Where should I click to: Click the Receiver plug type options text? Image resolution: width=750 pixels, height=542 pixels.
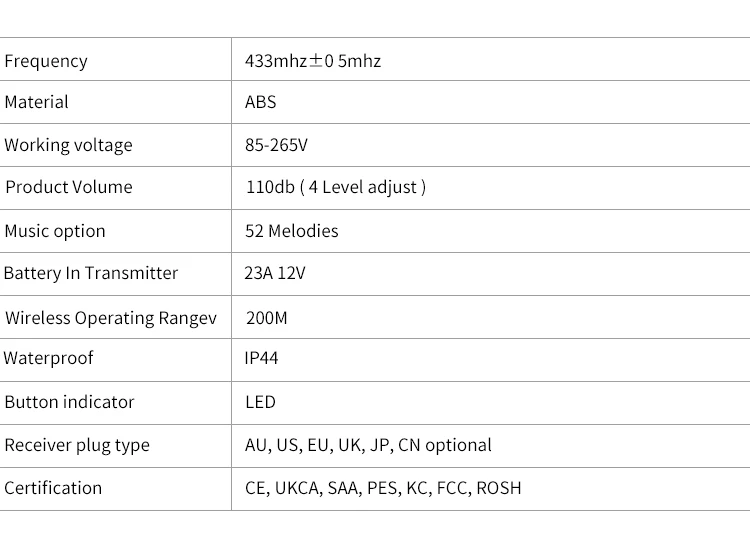(368, 445)
